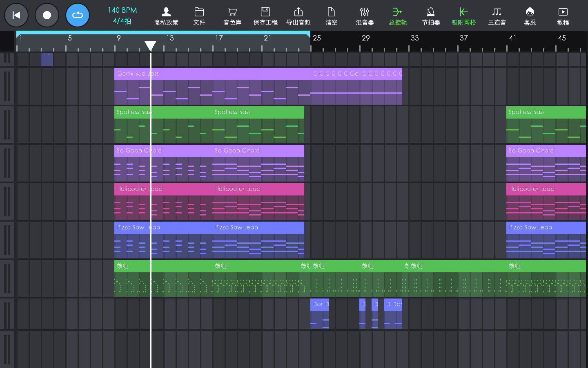Click the playhead marker on ruler
The image size is (588, 368).
151,46
